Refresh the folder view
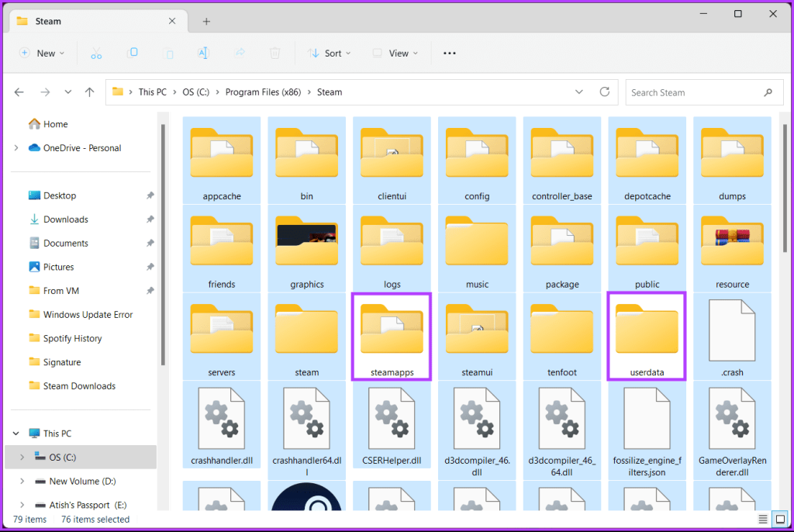Screen dimensions: 794x532 [x=605, y=92]
